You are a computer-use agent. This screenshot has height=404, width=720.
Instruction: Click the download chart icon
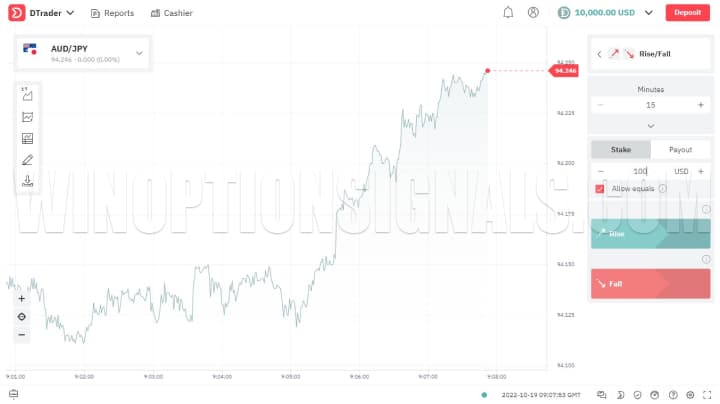28,181
